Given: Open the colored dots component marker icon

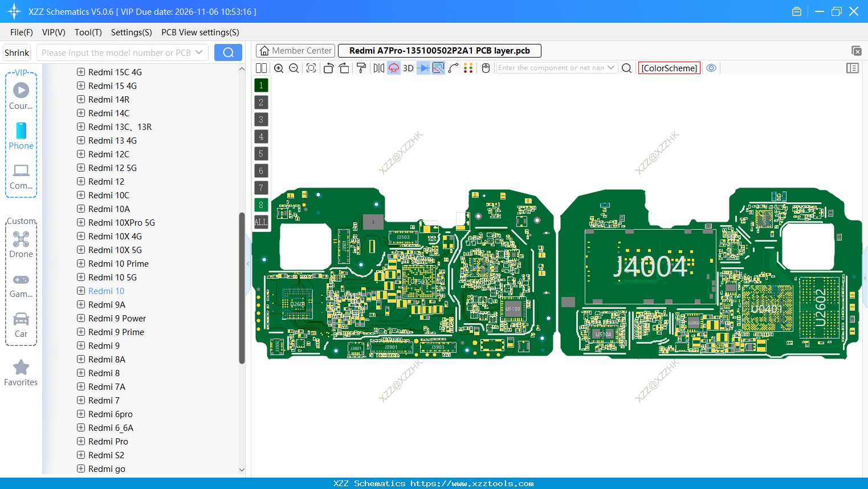Looking at the screenshot, I should (468, 68).
